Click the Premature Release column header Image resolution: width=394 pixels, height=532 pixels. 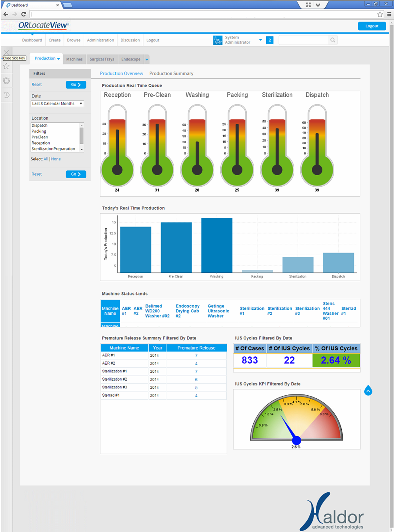click(196, 348)
